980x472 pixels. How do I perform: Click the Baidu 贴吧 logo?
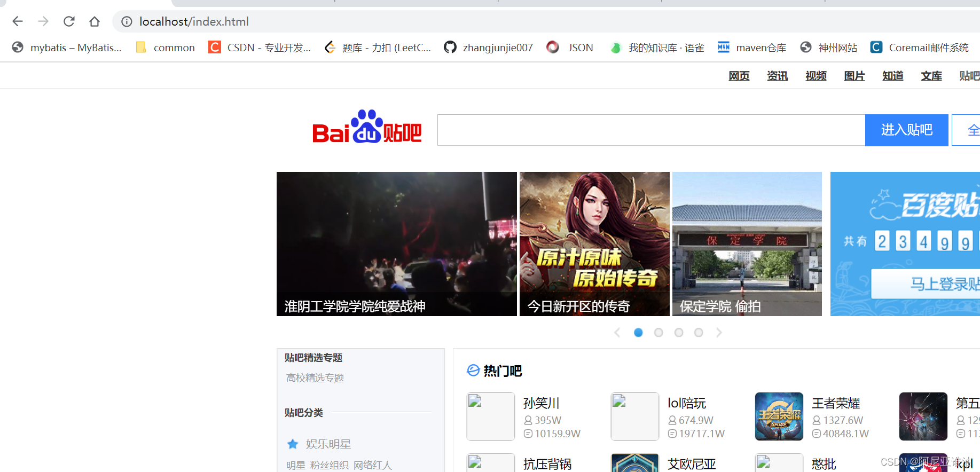click(367, 127)
